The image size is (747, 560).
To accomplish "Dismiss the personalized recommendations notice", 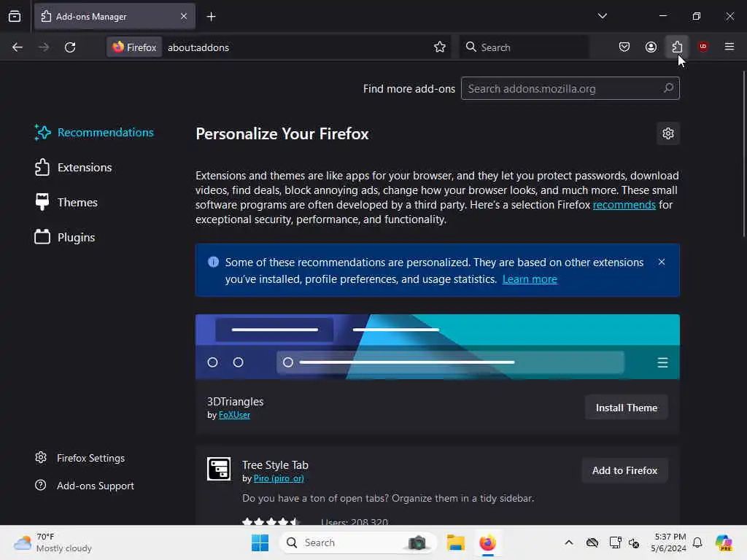I will pos(661,262).
